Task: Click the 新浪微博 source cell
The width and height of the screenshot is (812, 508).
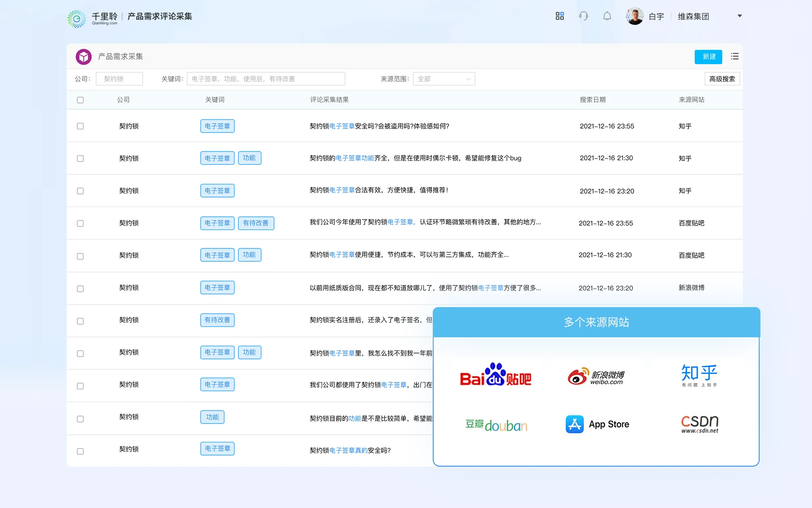Action: pos(691,288)
